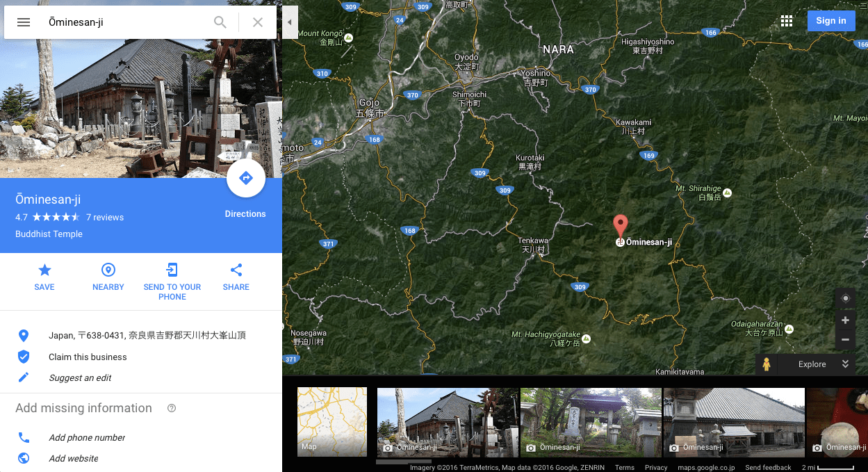Save Ōminesan-ji with the star icon
The image size is (868, 472).
[44, 270]
